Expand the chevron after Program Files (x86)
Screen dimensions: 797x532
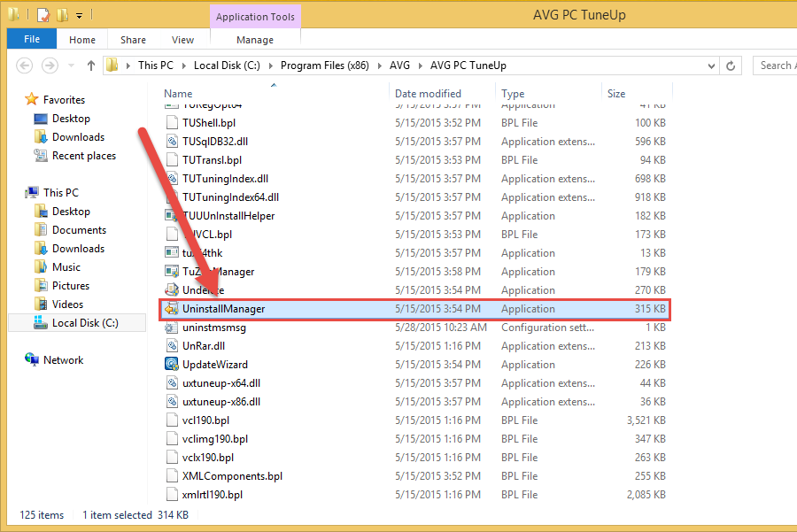tap(379, 66)
